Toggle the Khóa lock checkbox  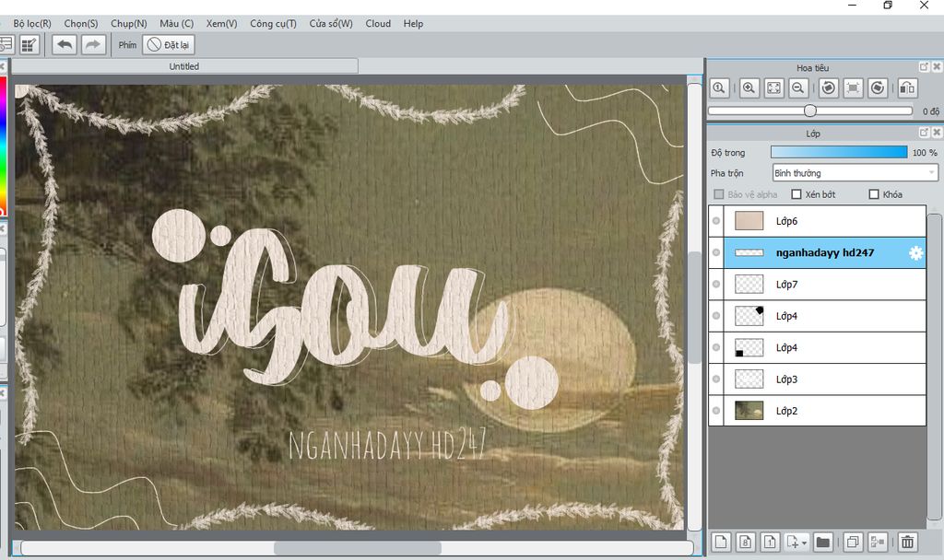point(874,194)
